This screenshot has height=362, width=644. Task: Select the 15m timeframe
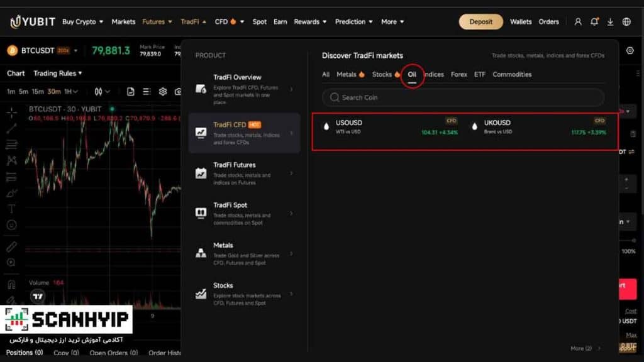pos(38,92)
